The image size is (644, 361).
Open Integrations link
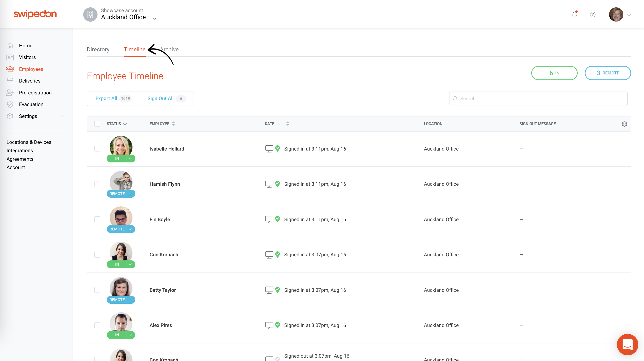point(20,151)
